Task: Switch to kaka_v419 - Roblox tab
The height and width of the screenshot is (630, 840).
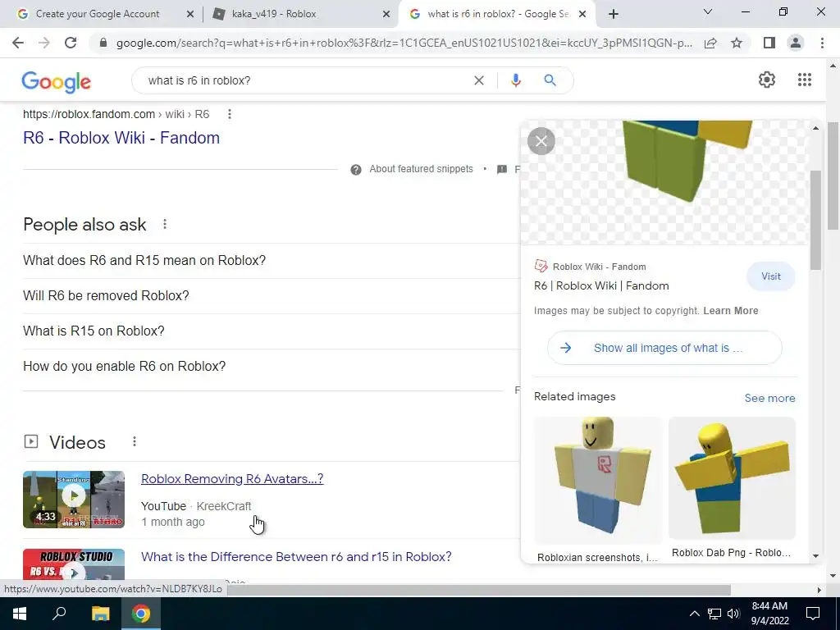Action: [274, 14]
